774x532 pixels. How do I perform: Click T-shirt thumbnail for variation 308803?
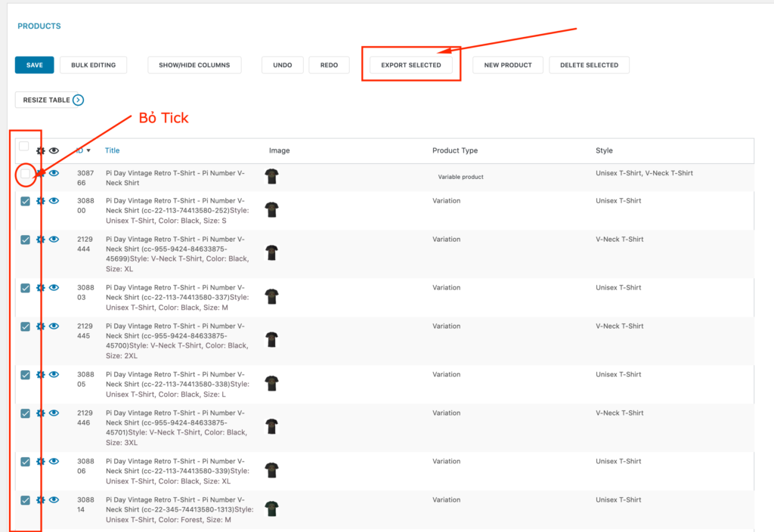pyautogui.click(x=271, y=296)
